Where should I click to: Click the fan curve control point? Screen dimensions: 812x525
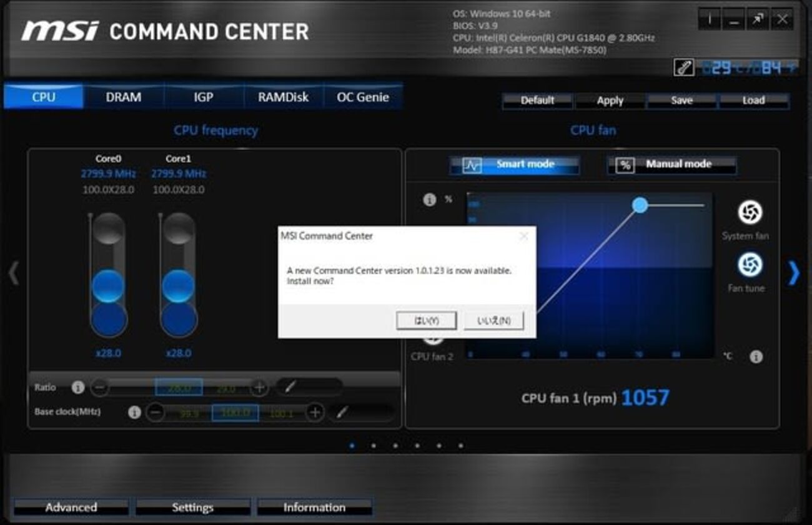pos(640,205)
